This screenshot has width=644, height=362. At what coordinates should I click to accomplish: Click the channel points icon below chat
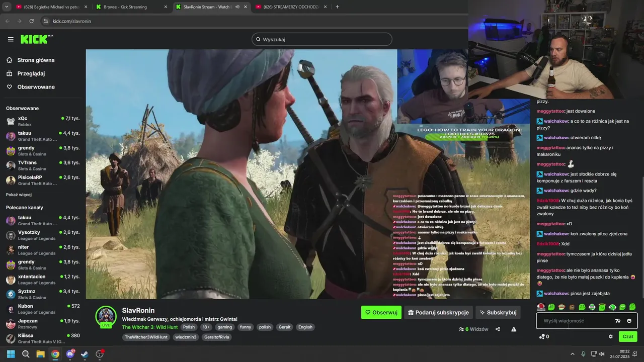tap(542, 336)
